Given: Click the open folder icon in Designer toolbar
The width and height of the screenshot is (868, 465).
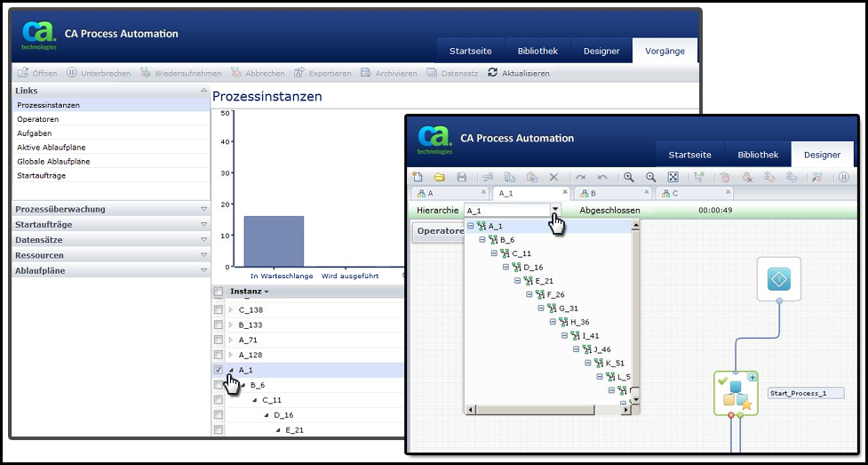Looking at the screenshot, I should (440, 177).
